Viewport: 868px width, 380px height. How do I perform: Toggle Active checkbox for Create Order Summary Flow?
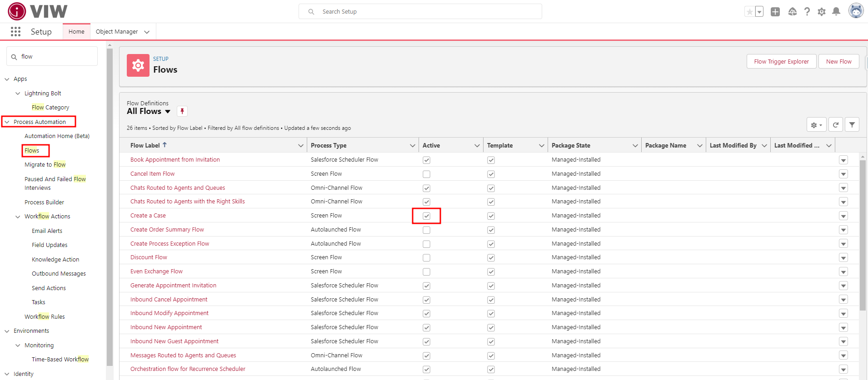pyautogui.click(x=426, y=230)
